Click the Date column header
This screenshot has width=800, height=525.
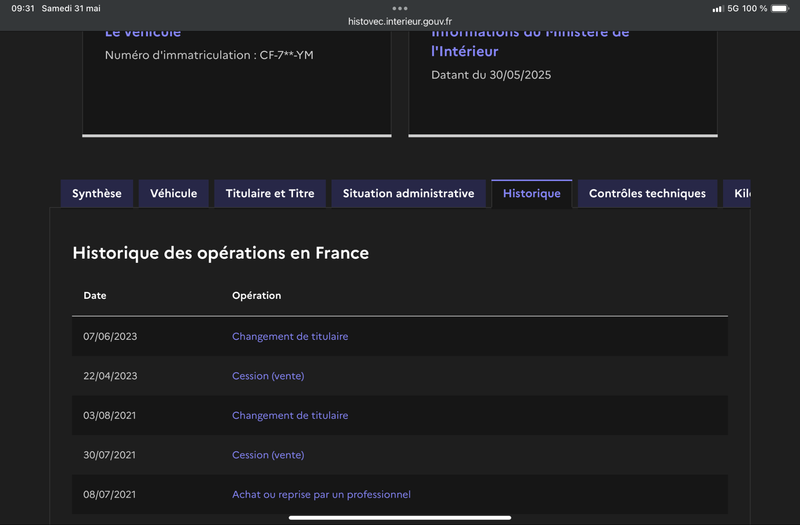95,296
